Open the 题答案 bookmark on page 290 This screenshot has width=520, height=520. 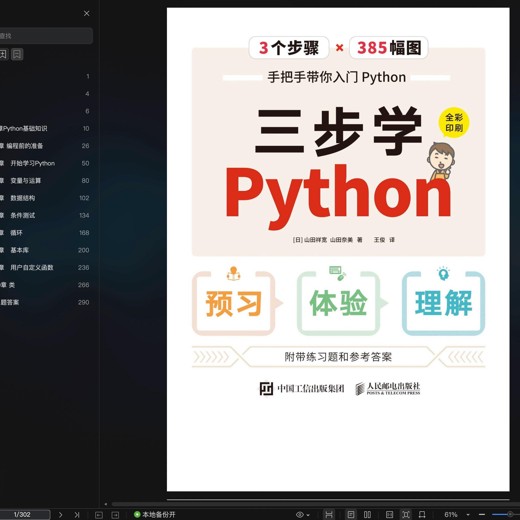(45, 302)
